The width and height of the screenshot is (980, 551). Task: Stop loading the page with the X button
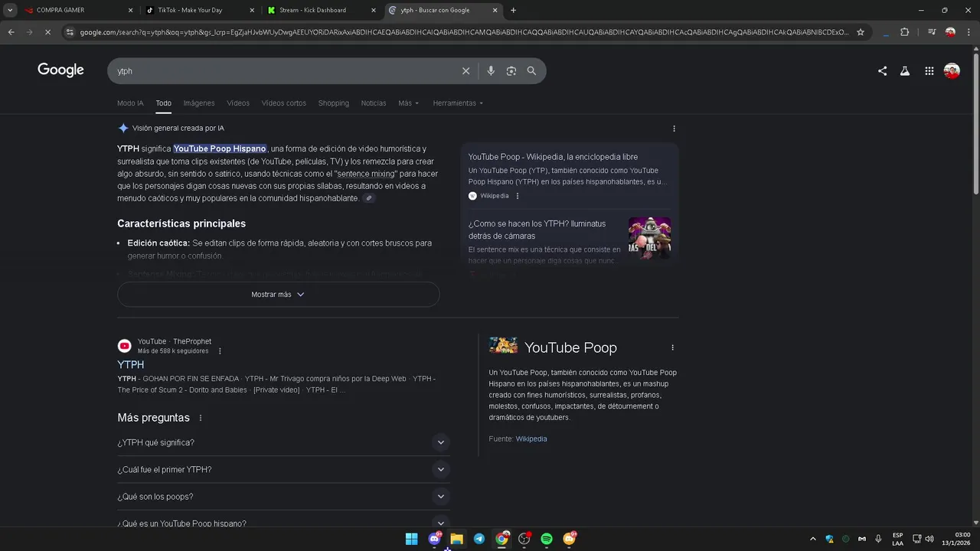47,32
